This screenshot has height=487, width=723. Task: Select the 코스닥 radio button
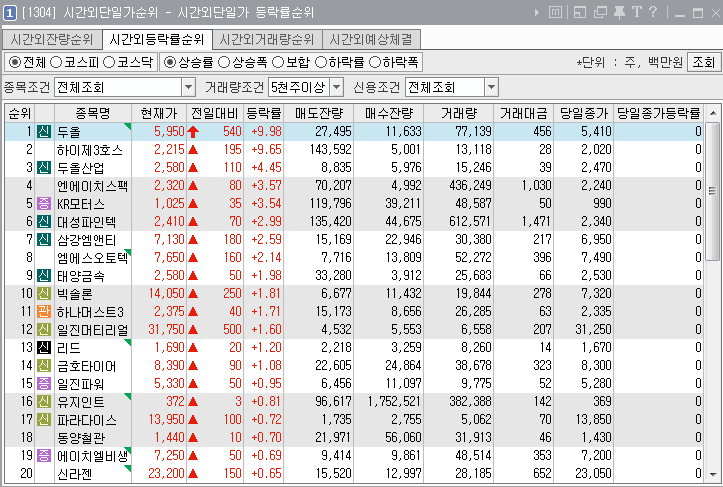(109, 62)
